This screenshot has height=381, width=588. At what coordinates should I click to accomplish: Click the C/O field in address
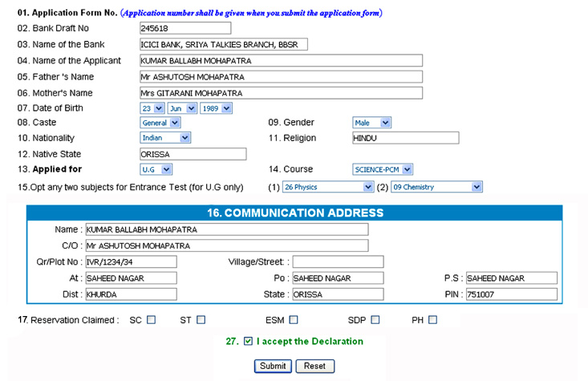click(x=227, y=245)
